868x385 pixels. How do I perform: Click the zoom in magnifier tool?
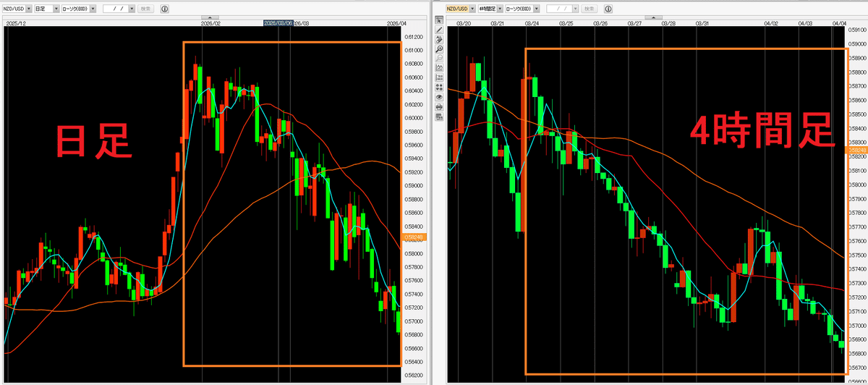pos(439,48)
